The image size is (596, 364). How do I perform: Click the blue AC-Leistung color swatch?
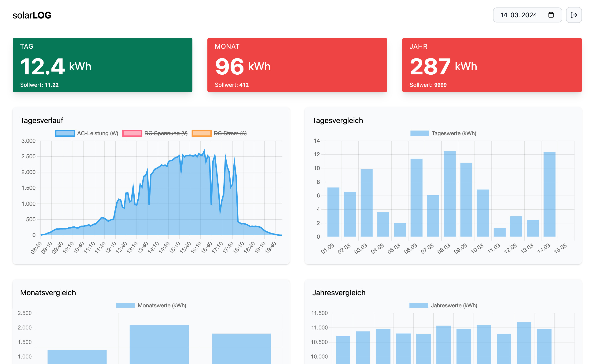tap(65, 133)
